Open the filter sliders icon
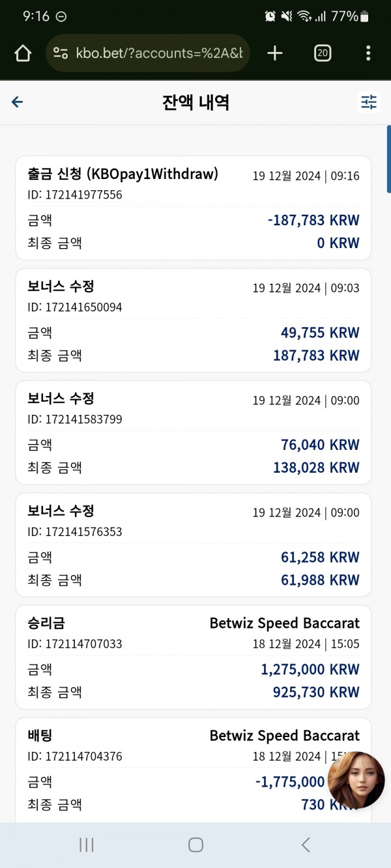 (369, 102)
